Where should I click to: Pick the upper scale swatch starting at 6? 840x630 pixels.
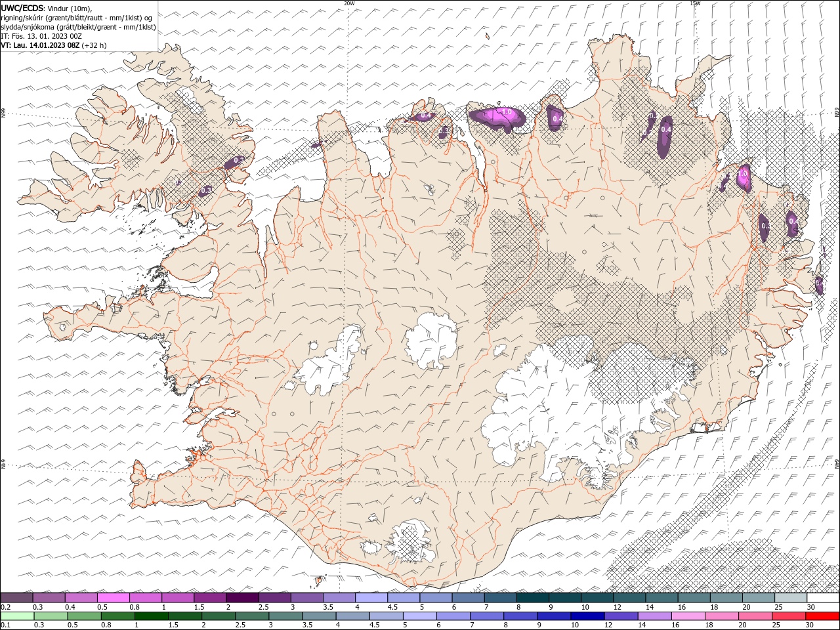[x=468, y=598]
